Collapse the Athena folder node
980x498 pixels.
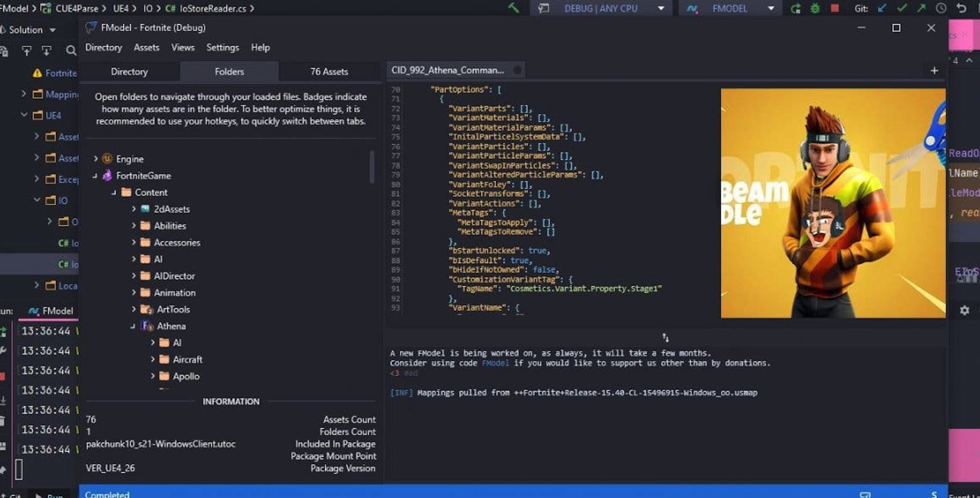[x=133, y=326]
